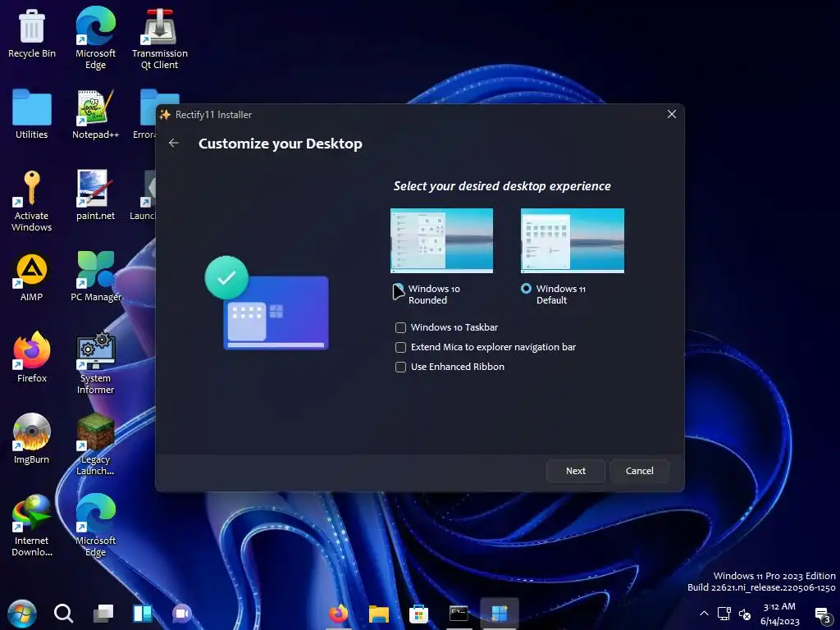Open the ImgBurn desktop shortcut
This screenshot has height=630, width=840.
coord(32,439)
